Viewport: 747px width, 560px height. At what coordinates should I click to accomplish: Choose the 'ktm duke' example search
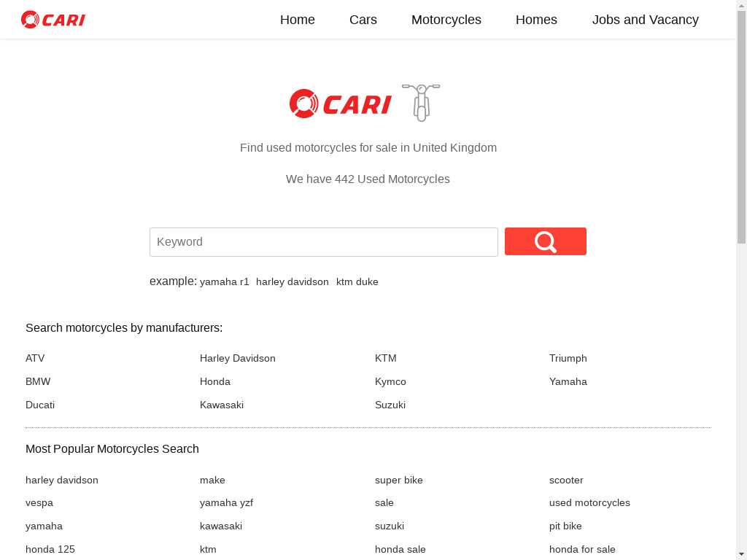coord(357,282)
